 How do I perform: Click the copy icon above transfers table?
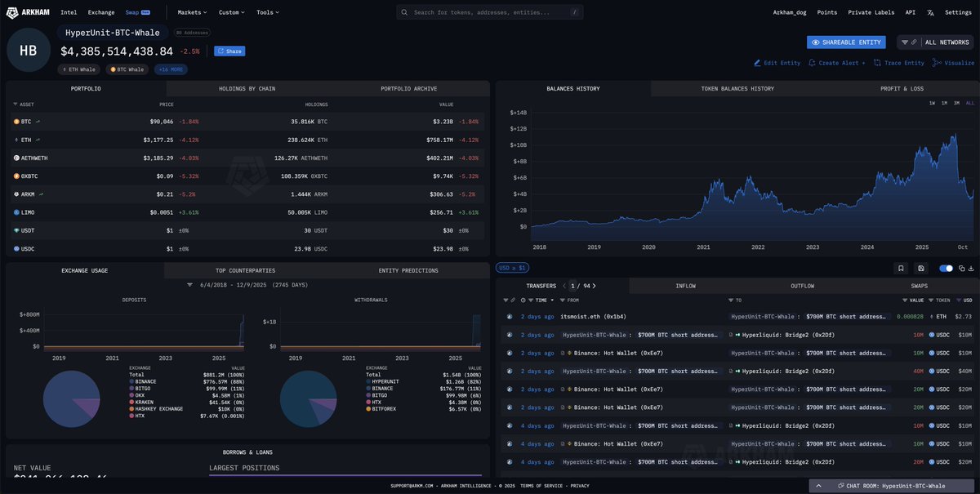click(963, 268)
